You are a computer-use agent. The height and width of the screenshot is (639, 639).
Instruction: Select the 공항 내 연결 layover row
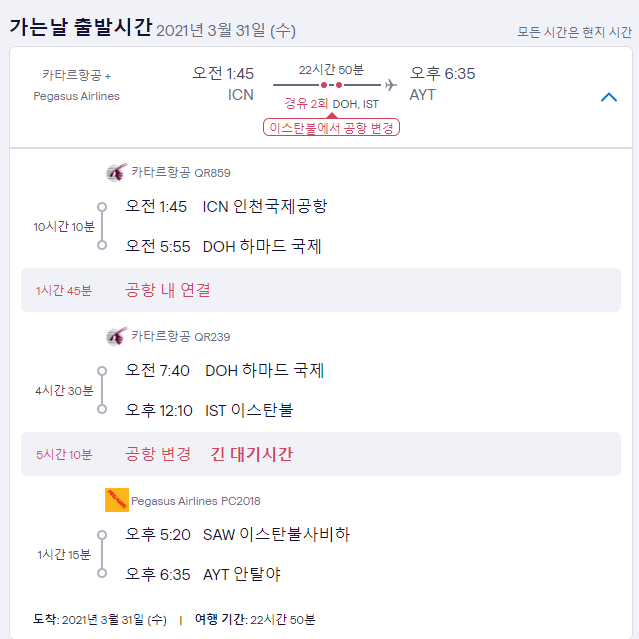tap(321, 290)
